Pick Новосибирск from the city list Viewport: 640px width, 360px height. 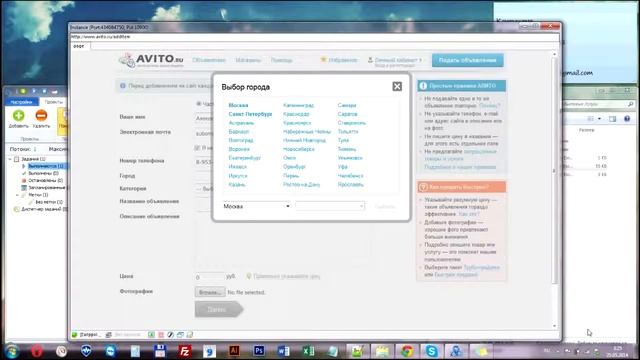299,149
